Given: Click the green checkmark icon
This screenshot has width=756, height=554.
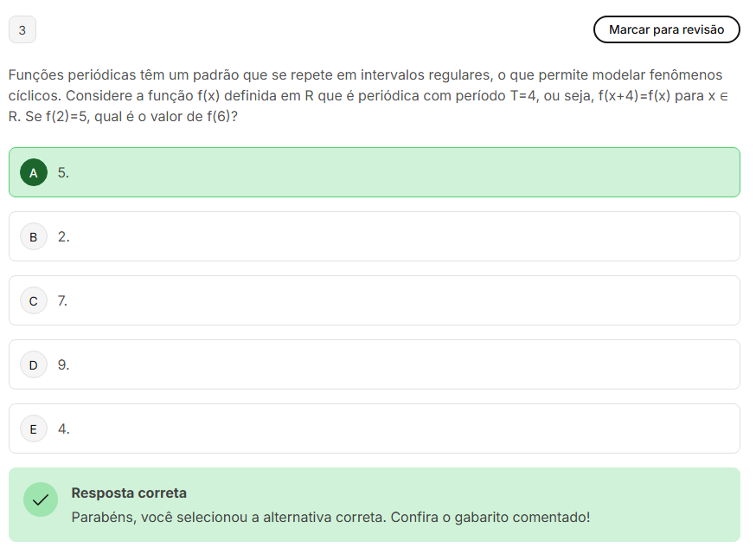Looking at the screenshot, I should click(x=40, y=500).
